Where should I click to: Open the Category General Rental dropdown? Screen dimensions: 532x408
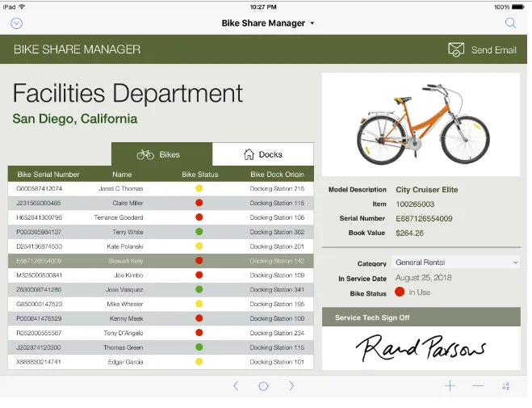point(455,263)
